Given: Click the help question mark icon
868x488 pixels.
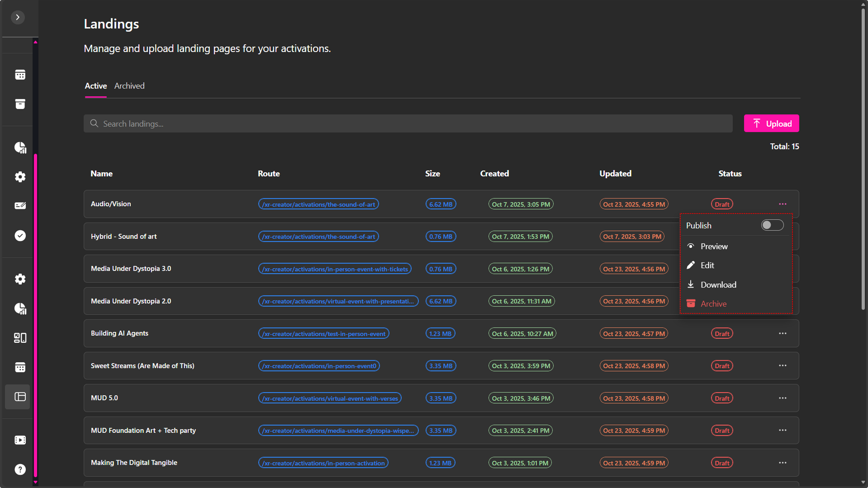Looking at the screenshot, I should point(20,469).
